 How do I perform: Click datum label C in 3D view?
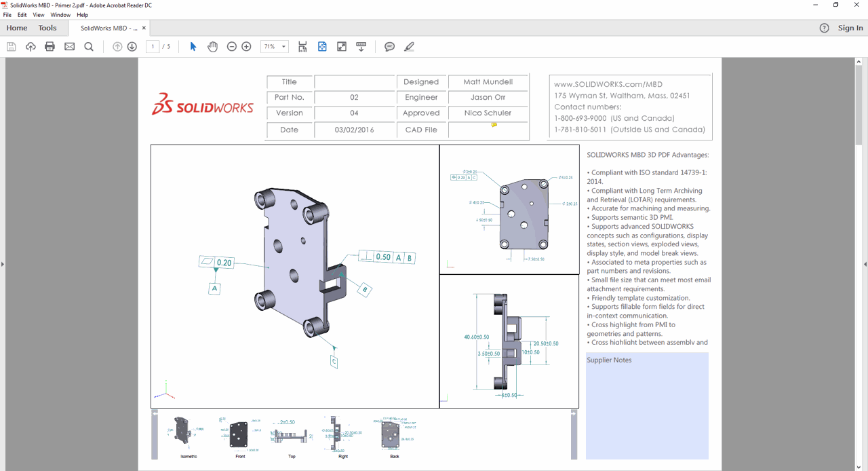pos(334,362)
